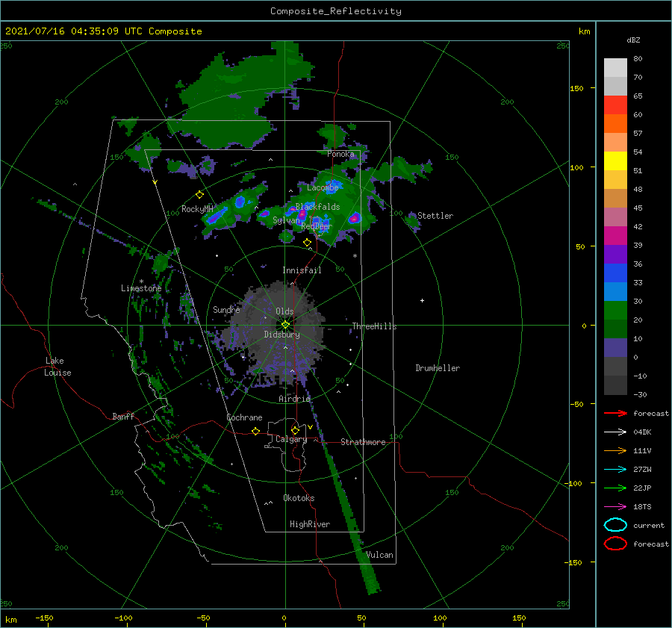Click the Lake Louise label

(57, 367)
